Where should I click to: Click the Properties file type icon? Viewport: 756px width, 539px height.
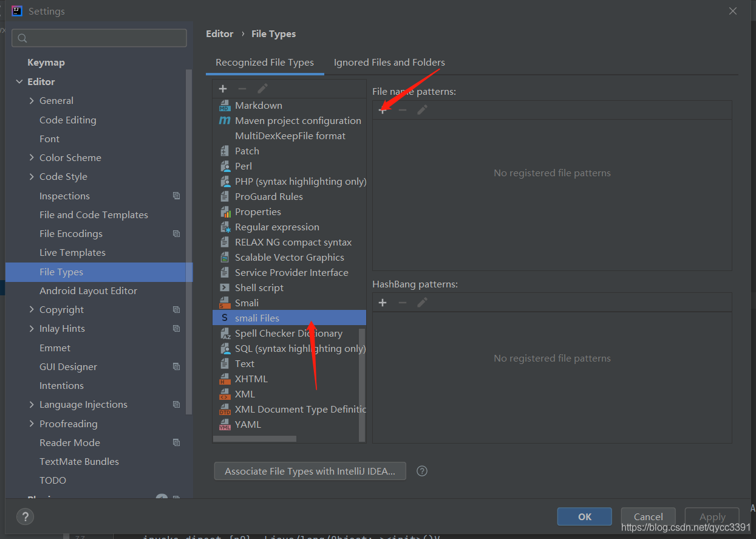[x=225, y=212]
